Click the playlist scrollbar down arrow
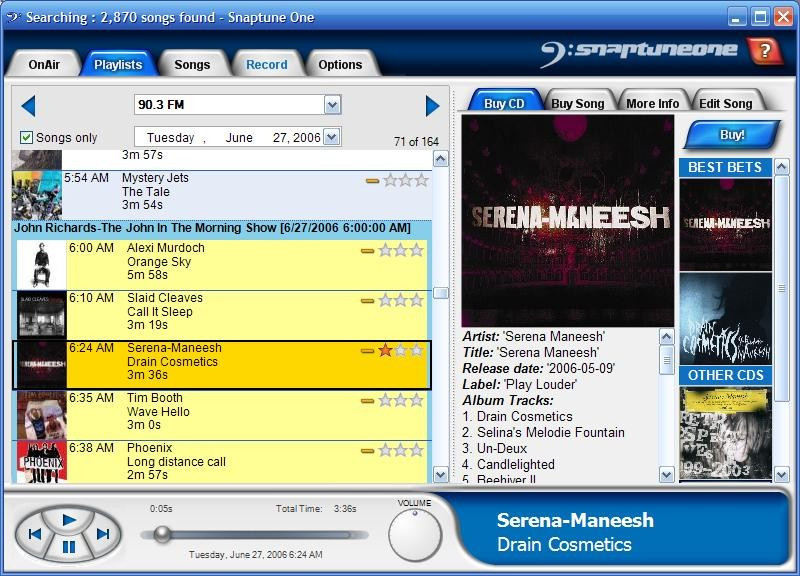 440,475
